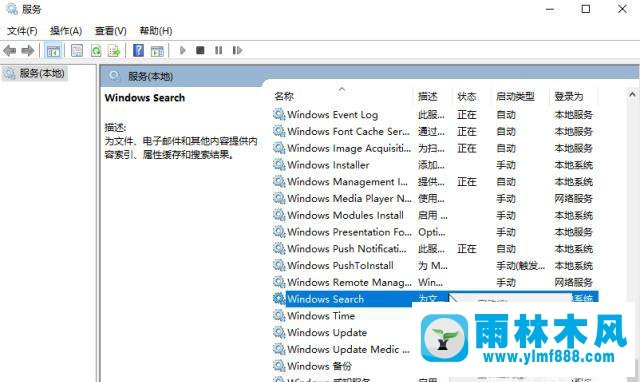Click the Services window title icon
Screen dimensions: 640x382
click(12, 9)
